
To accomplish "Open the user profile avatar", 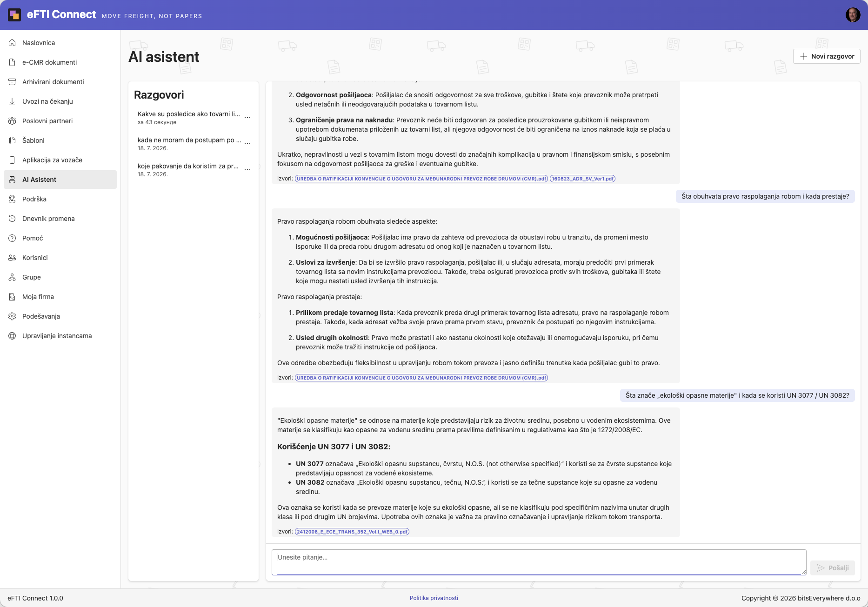I will click(x=853, y=15).
